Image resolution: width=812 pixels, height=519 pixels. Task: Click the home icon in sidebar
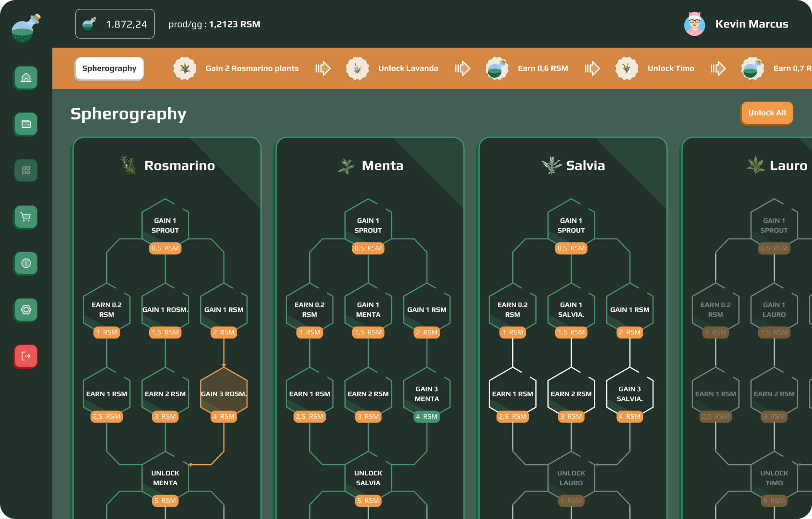point(26,77)
